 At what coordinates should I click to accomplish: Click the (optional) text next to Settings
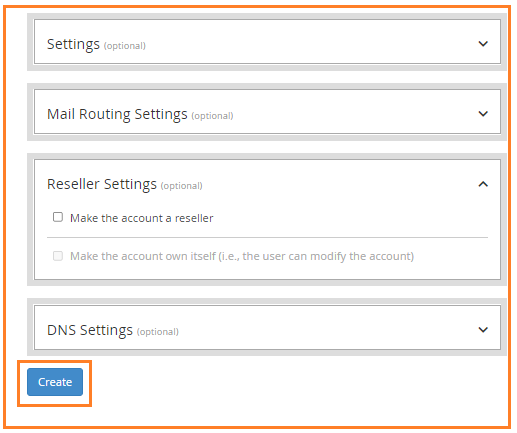coord(125,46)
